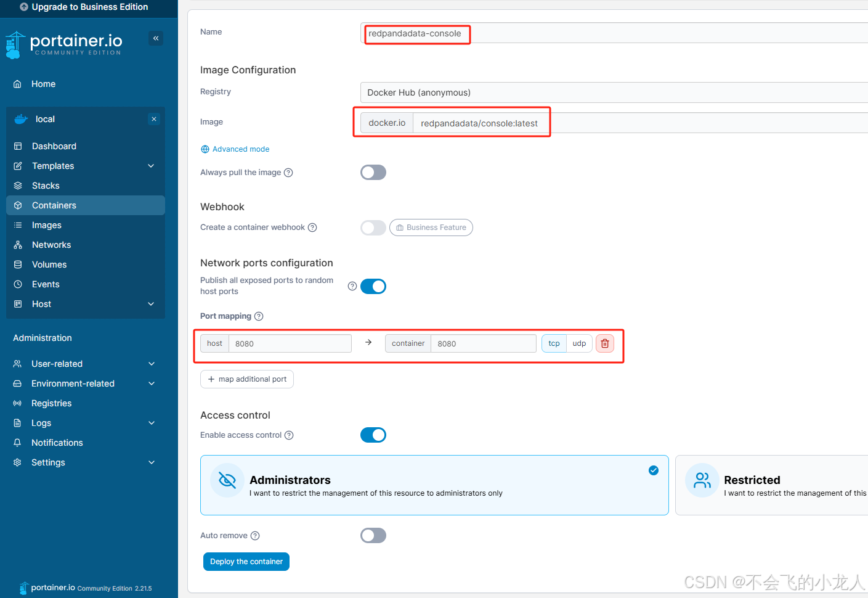
Task: Open help for publish all exposed ports
Action: [352, 286]
